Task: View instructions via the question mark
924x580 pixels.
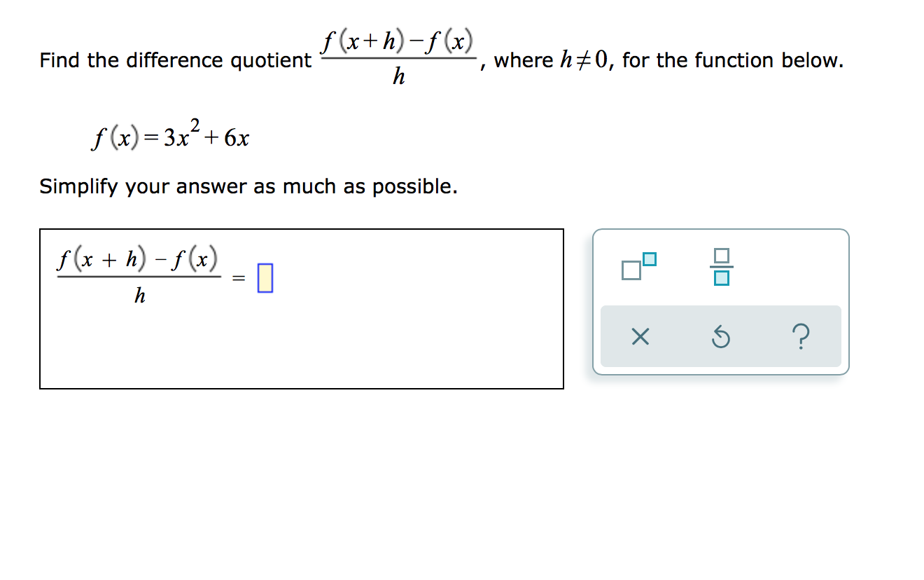Action: (801, 337)
